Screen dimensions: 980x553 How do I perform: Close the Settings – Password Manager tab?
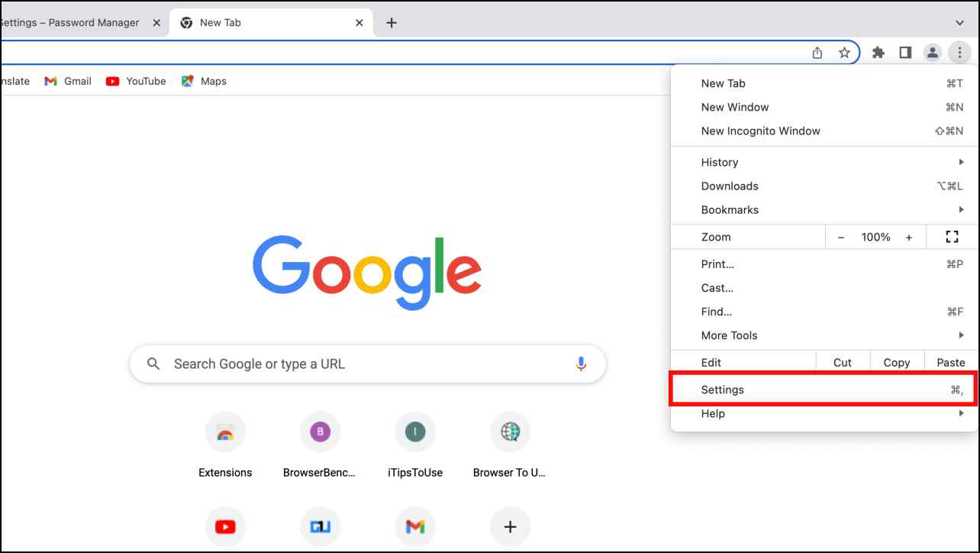(x=156, y=23)
